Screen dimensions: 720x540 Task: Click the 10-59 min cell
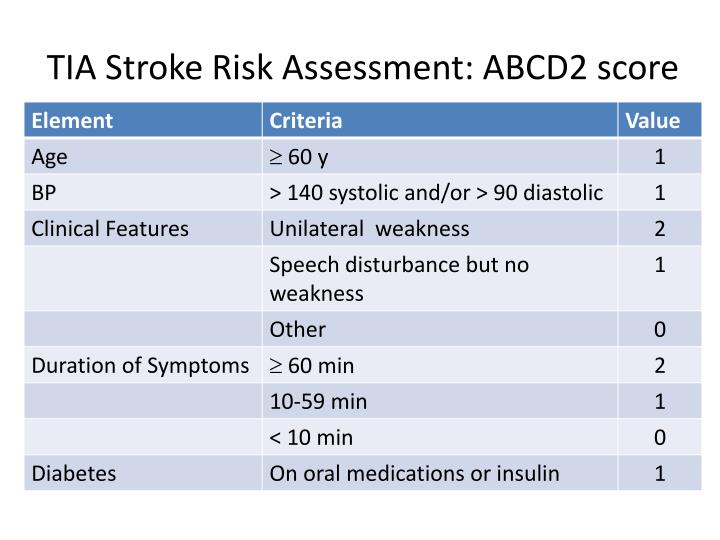440,401
